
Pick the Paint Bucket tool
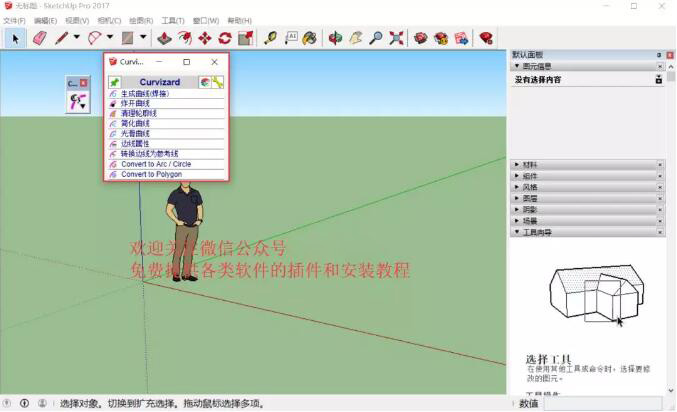click(x=310, y=38)
